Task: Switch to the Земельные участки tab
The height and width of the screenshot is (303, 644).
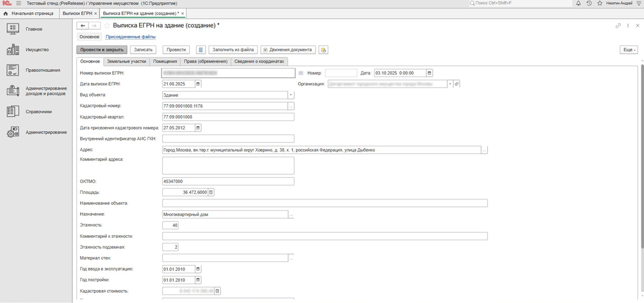Action: click(126, 61)
